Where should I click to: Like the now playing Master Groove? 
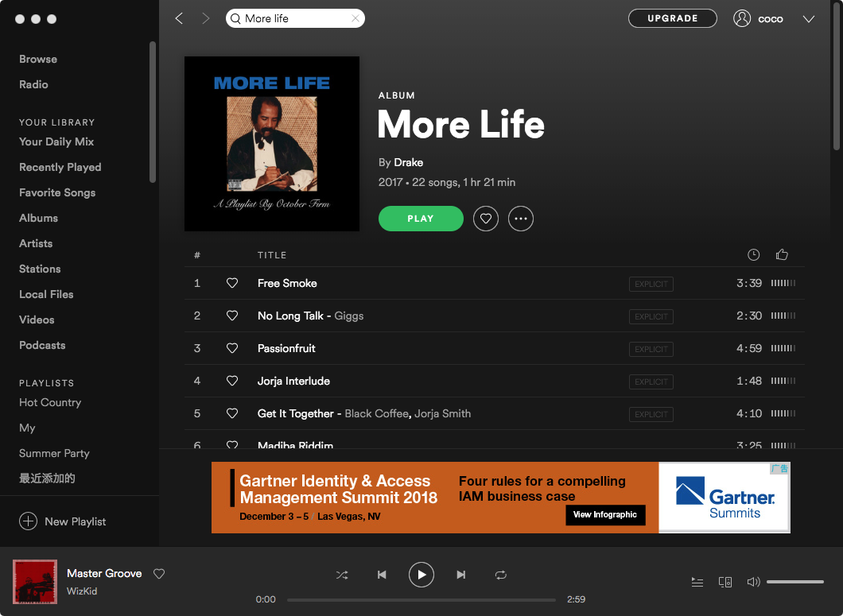point(159,574)
